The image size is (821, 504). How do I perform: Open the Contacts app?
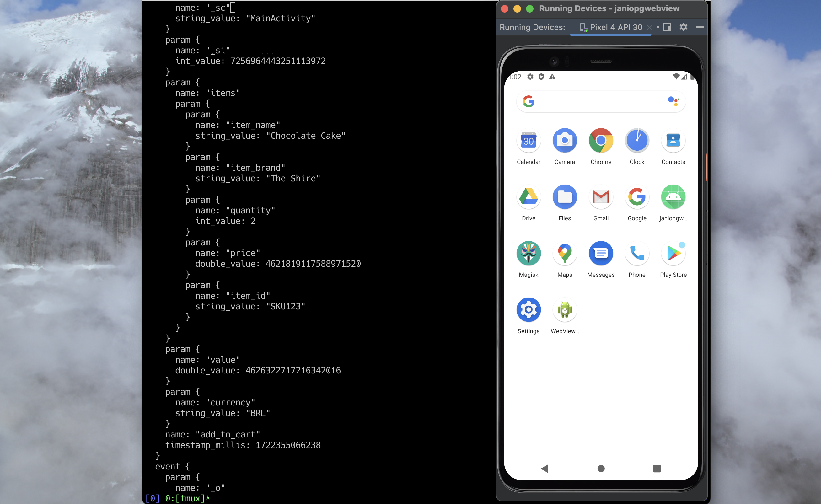coord(673,141)
